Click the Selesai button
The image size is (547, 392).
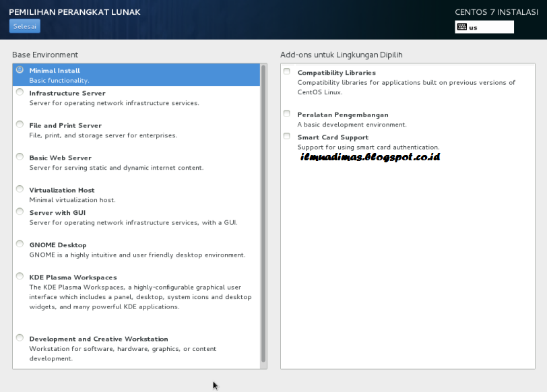coord(25,26)
